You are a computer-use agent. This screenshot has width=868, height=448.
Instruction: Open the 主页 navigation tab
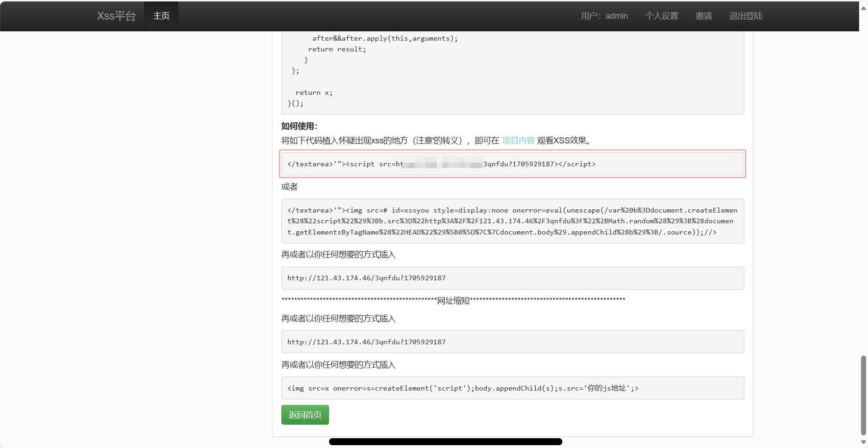(x=161, y=16)
